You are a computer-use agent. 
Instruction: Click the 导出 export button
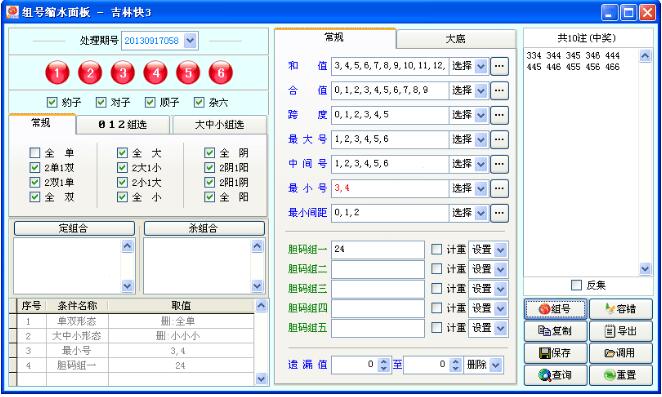(621, 331)
